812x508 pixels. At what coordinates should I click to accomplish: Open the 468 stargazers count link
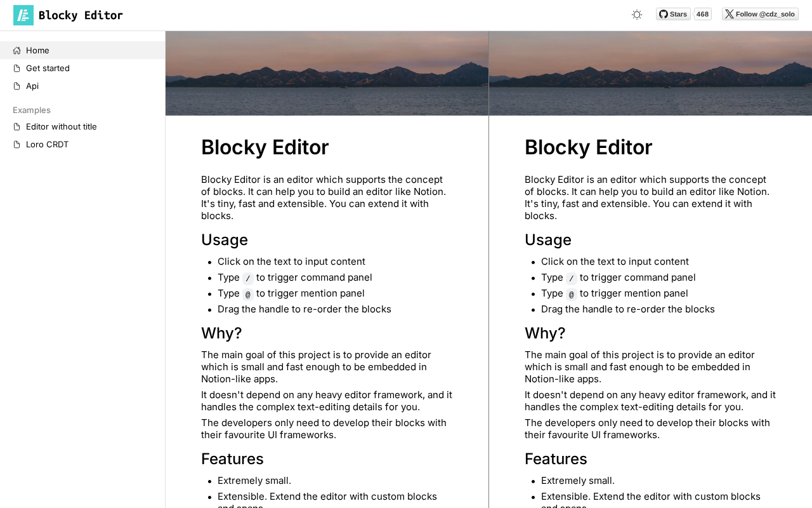(x=702, y=14)
